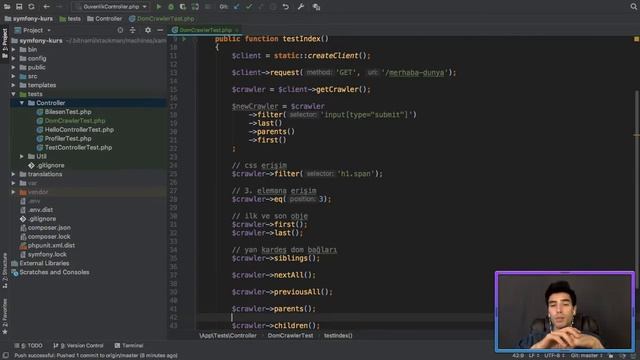Click Scratches and Consoles node

click(50, 272)
